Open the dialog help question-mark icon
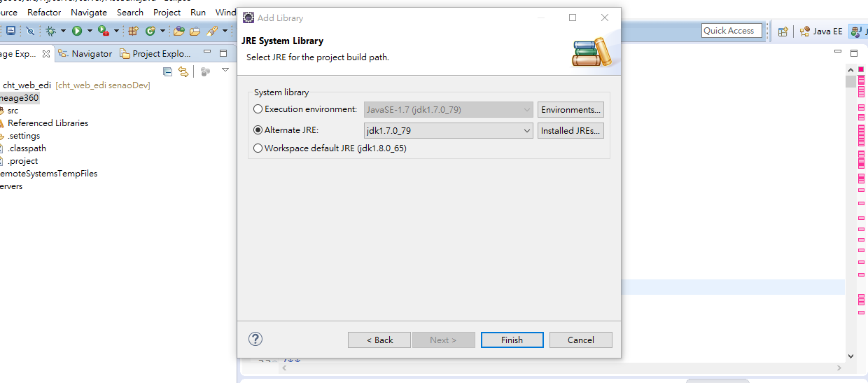Screen dimensions: 868x383 coord(255,339)
